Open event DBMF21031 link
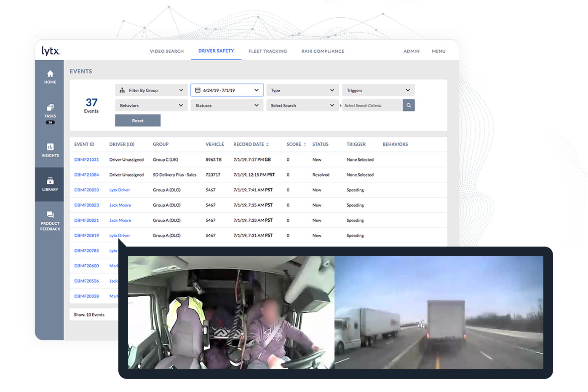 pos(86,160)
